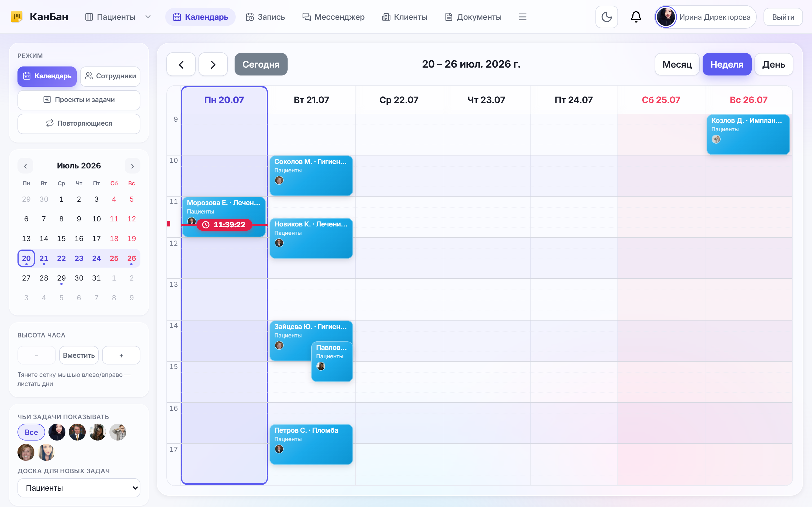Open the Доска для новых задач select box

(x=79, y=488)
